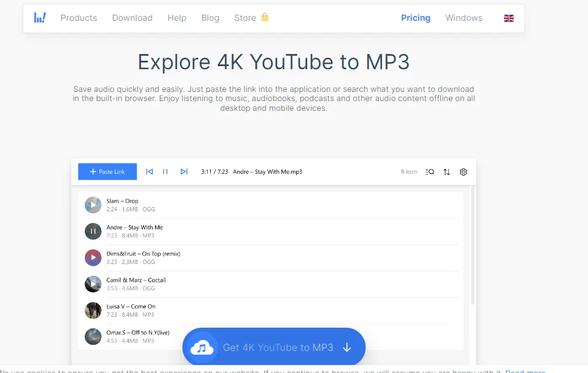
Task: Click the sort arrows icon
Action: (x=446, y=172)
